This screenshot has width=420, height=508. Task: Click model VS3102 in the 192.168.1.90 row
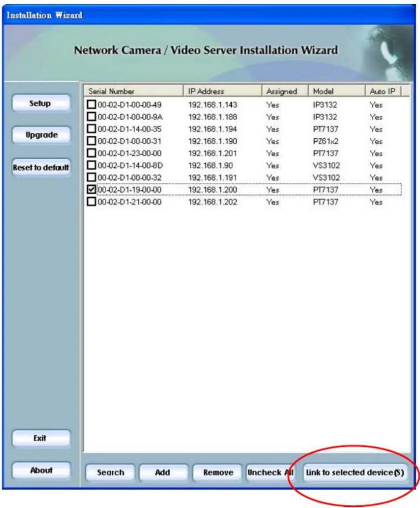pos(326,165)
